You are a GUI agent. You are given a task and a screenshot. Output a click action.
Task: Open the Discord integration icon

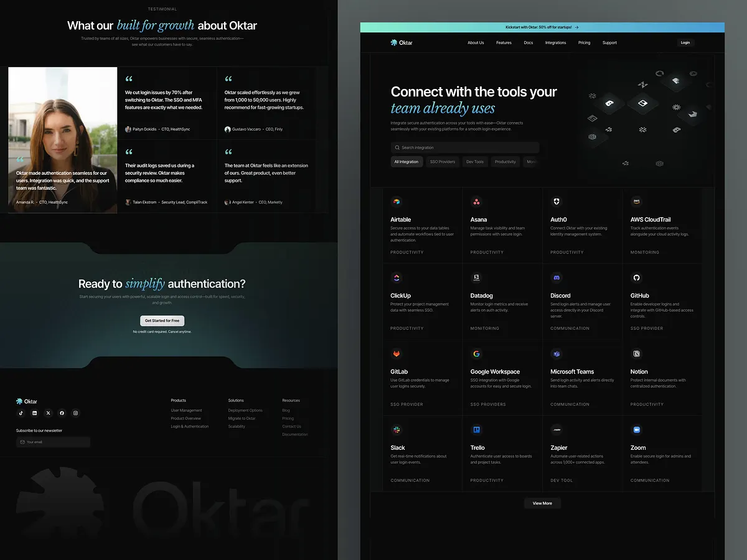[557, 278]
